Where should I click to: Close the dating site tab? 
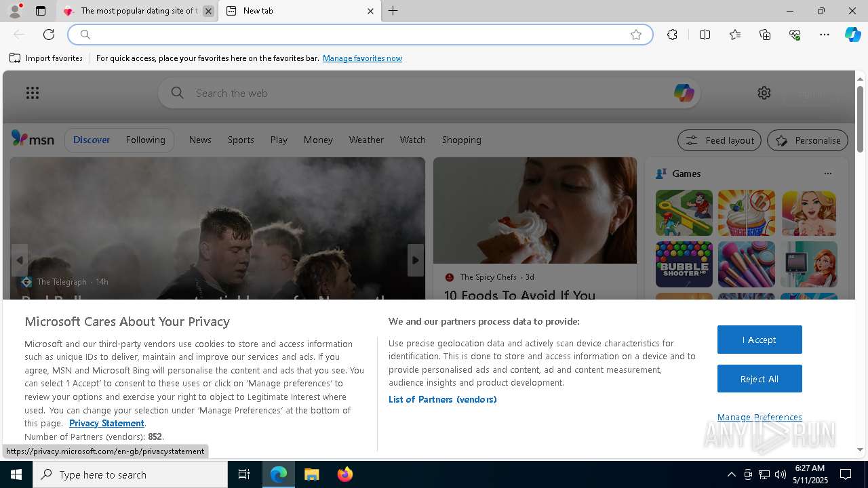(208, 11)
